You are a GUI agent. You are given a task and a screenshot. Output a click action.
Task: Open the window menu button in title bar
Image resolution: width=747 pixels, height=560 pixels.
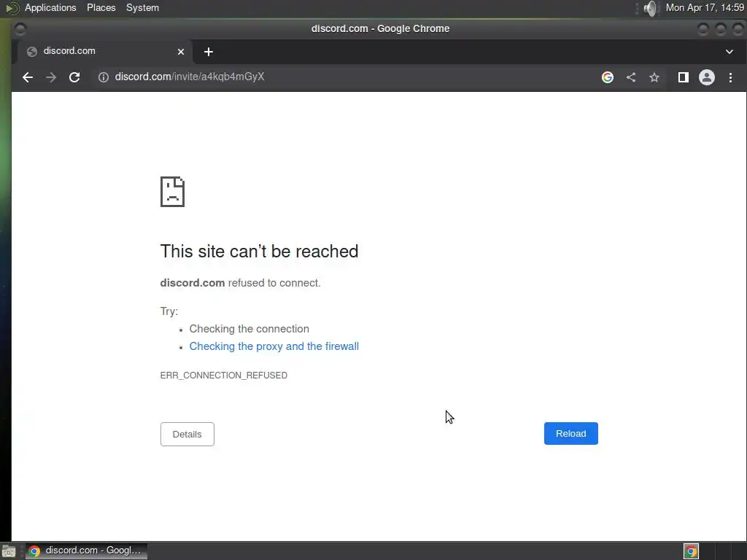tap(20, 29)
